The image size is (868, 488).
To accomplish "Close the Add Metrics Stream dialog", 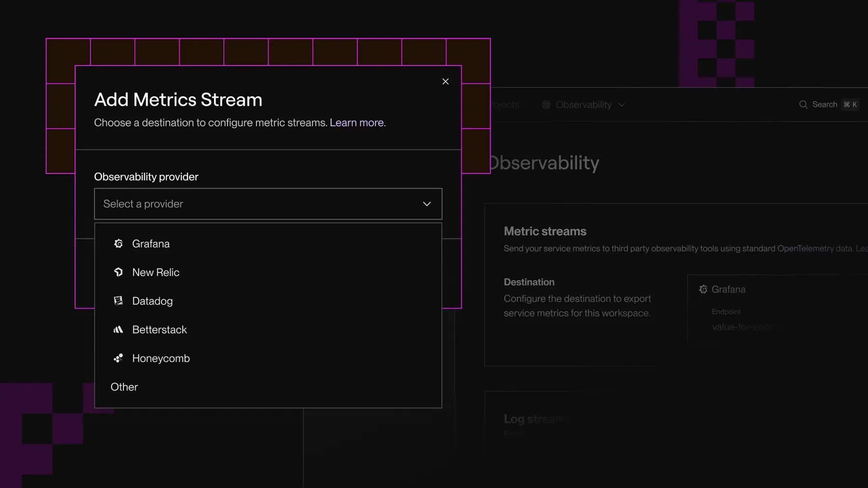I will point(445,81).
